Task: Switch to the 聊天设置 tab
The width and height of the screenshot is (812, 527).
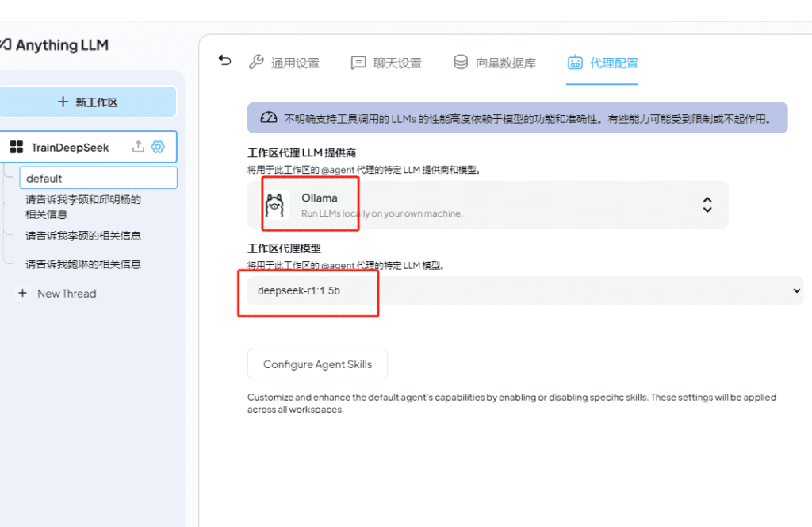Action: click(387, 63)
